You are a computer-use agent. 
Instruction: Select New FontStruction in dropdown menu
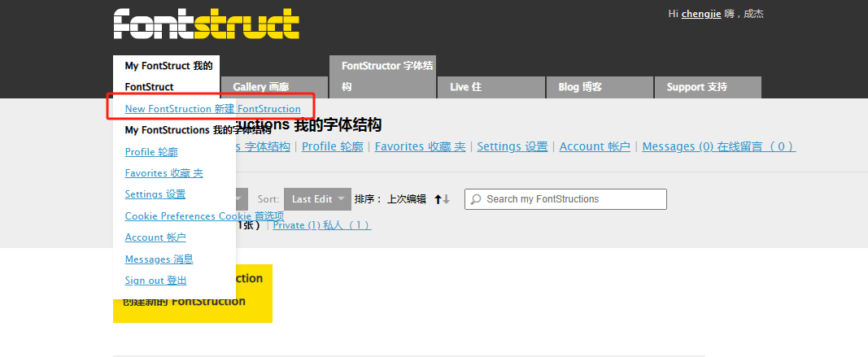tap(212, 108)
